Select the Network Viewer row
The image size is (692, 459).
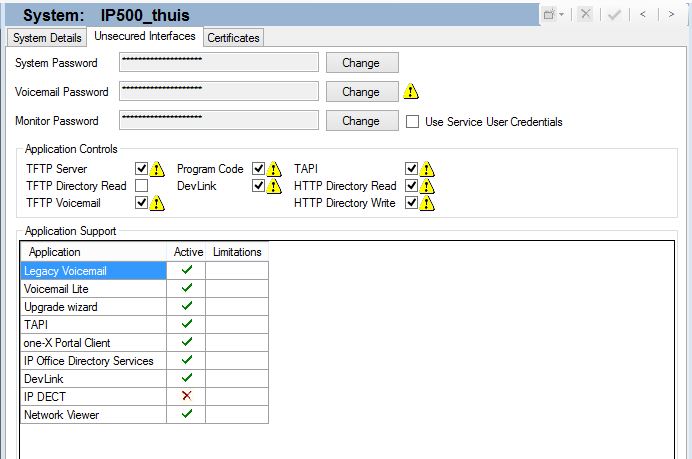coord(144,414)
